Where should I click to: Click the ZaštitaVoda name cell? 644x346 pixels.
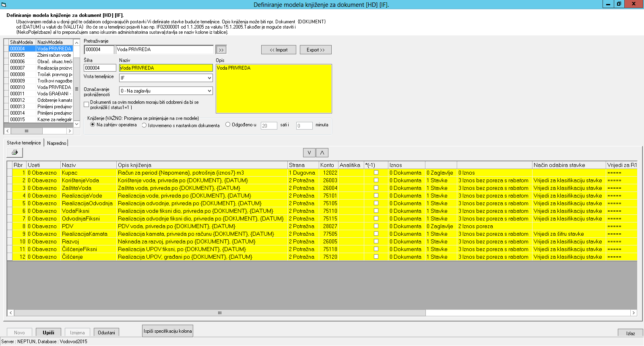tap(88, 188)
